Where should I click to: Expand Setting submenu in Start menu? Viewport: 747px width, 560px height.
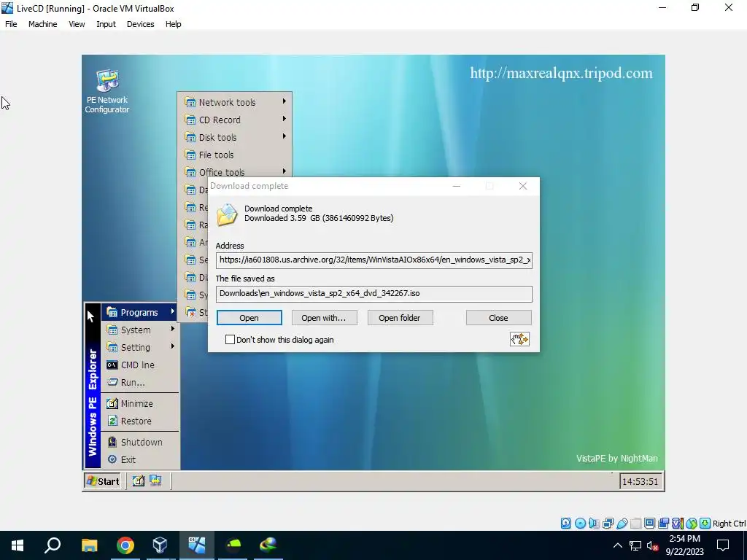[140, 347]
